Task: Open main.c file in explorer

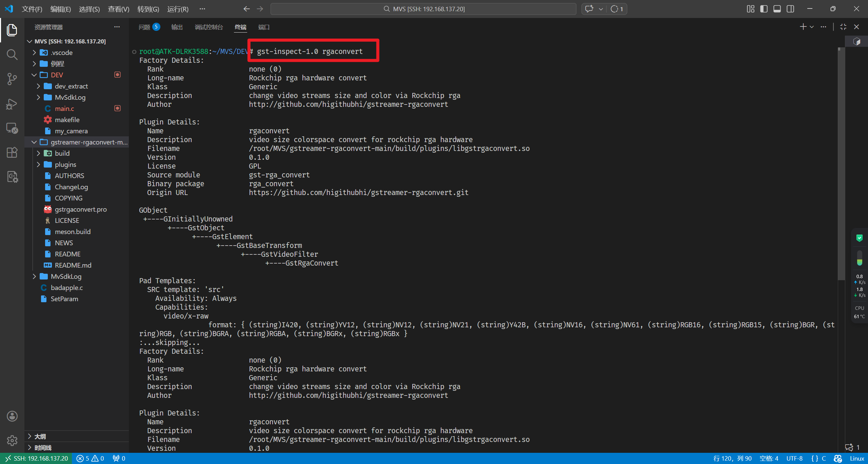Action: coord(64,109)
